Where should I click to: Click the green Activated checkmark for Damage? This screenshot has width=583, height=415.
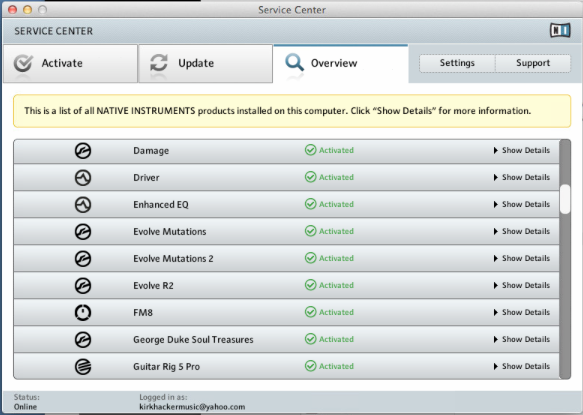pos(310,150)
